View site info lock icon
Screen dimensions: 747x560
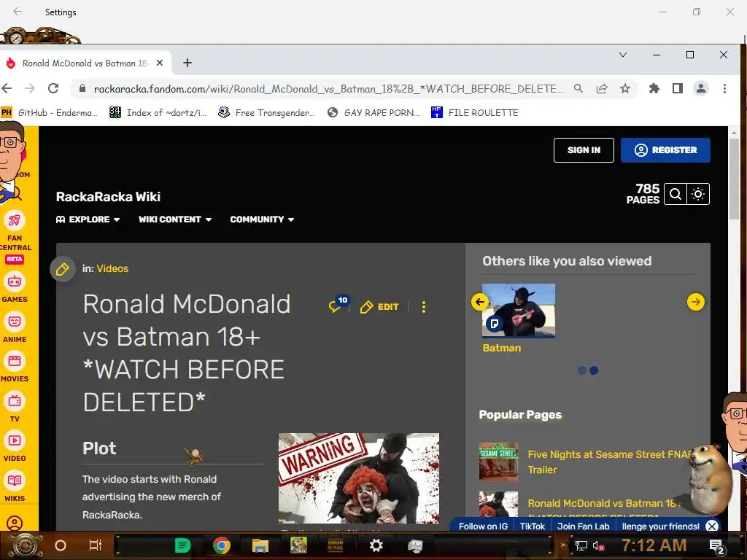tap(82, 88)
